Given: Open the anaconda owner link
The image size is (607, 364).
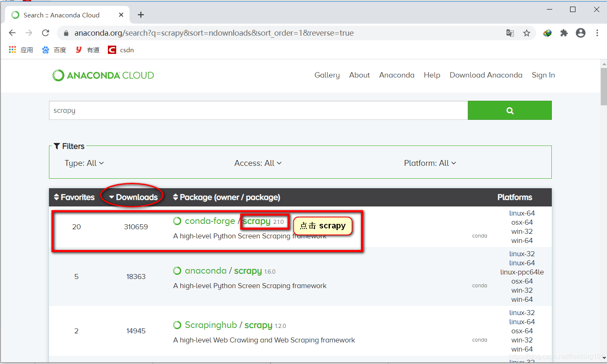Looking at the screenshot, I should [x=206, y=271].
